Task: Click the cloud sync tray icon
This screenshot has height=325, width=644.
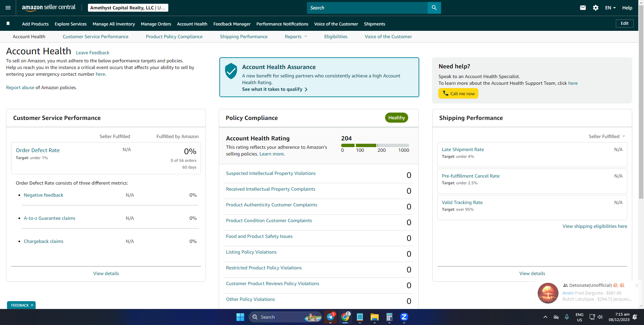Action: coord(556,317)
